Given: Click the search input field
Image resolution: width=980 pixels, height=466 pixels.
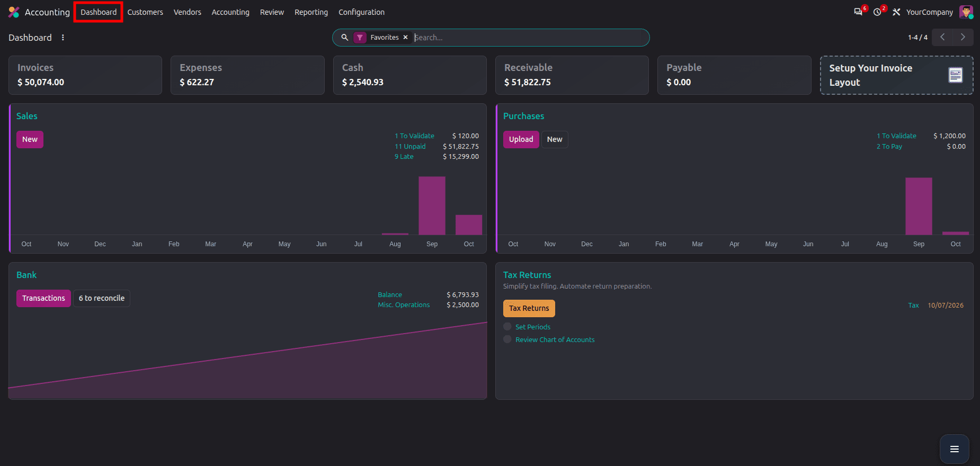Looking at the screenshot, I should 529,38.
